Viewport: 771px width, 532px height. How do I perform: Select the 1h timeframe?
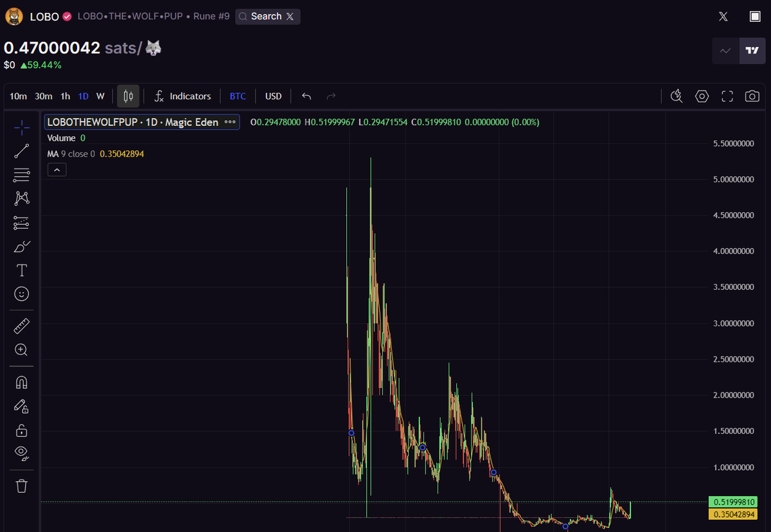(x=66, y=96)
